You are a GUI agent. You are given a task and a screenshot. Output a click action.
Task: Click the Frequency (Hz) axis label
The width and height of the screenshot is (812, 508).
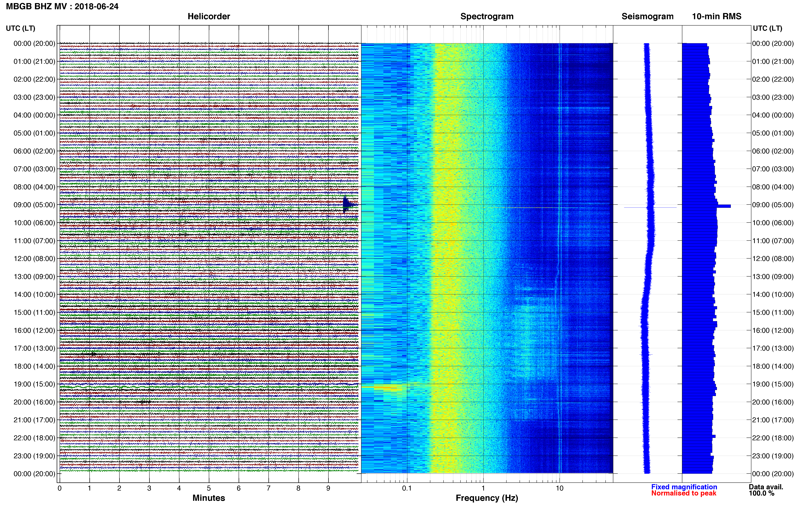click(x=487, y=498)
